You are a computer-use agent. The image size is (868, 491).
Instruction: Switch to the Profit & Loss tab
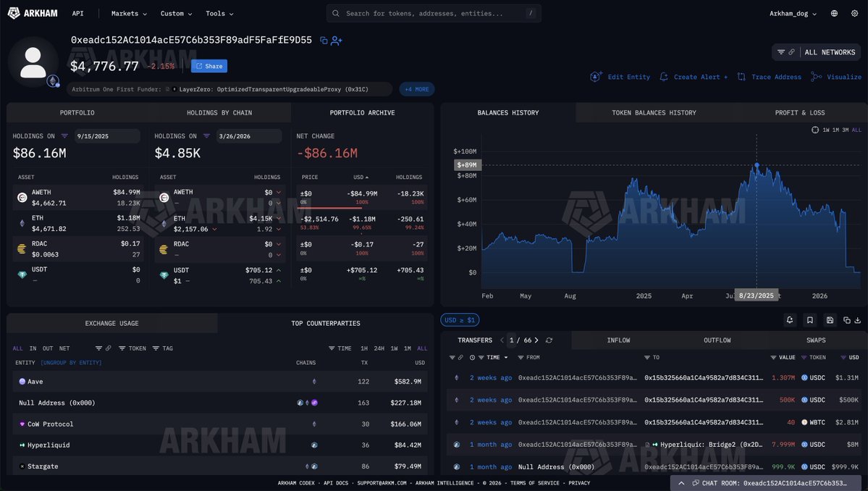tap(799, 112)
